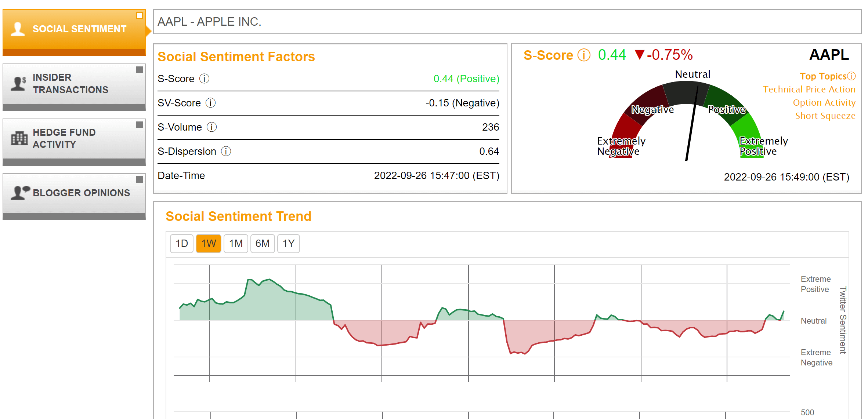Toggle the Social Sentiment panel square

pos(140,15)
